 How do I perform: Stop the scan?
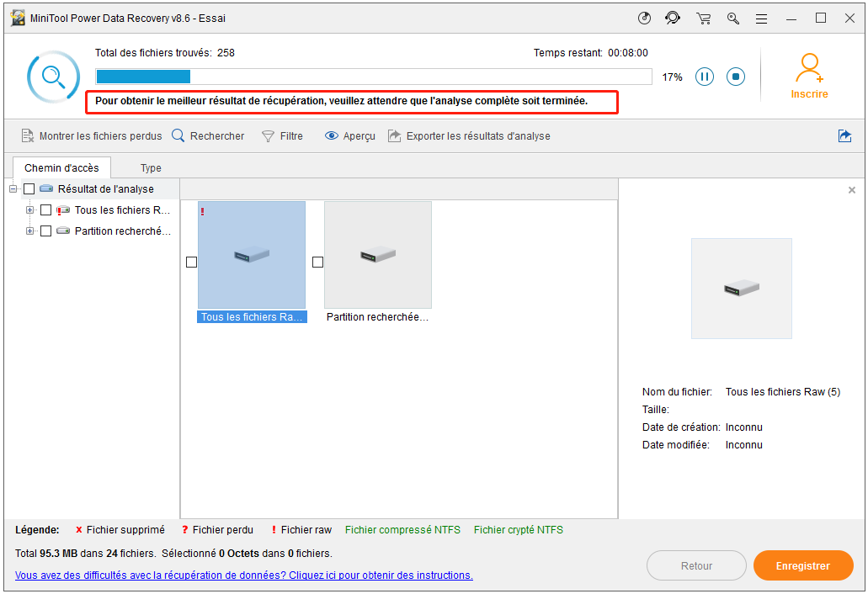tap(736, 77)
